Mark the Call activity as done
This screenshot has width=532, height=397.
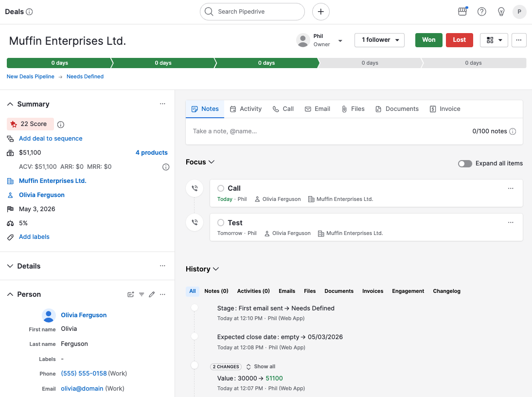[221, 188]
